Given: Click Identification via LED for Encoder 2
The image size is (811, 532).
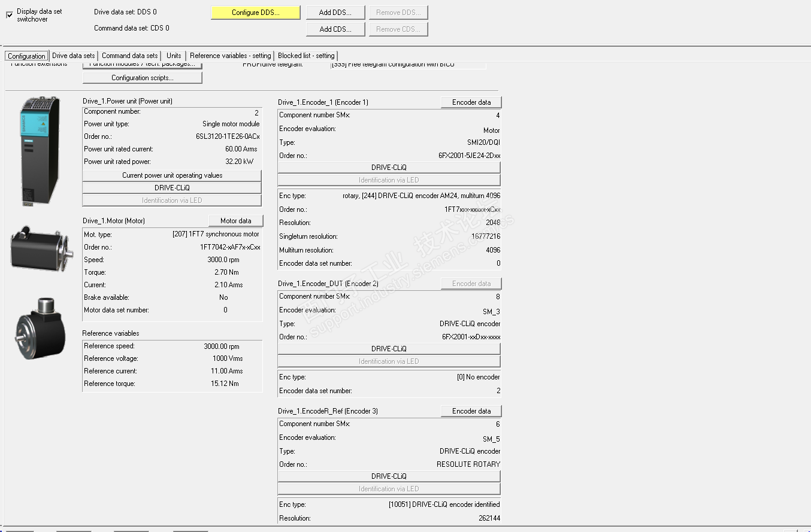Looking at the screenshot, I should tap(389, 361).
